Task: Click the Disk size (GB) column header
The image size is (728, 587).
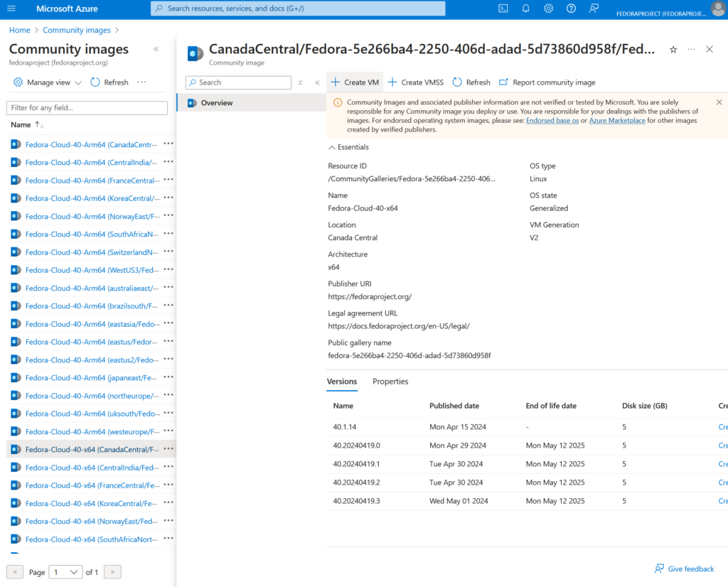Action: 645,406
